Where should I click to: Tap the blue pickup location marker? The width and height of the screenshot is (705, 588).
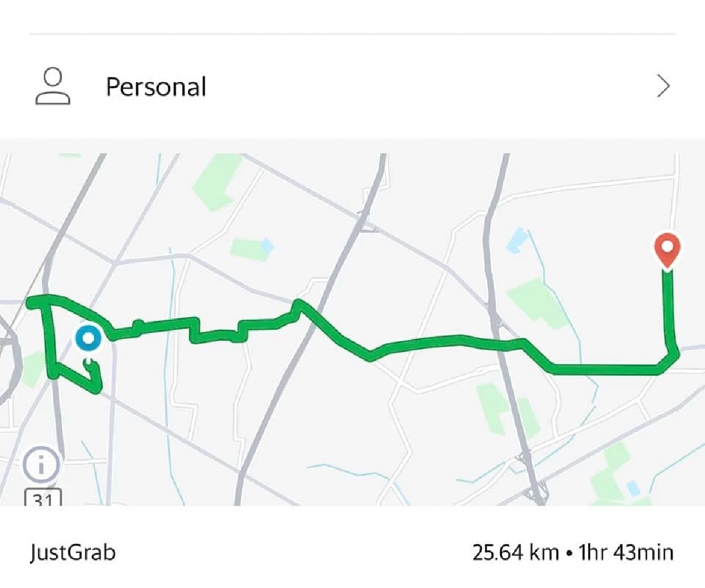(89, 339)
